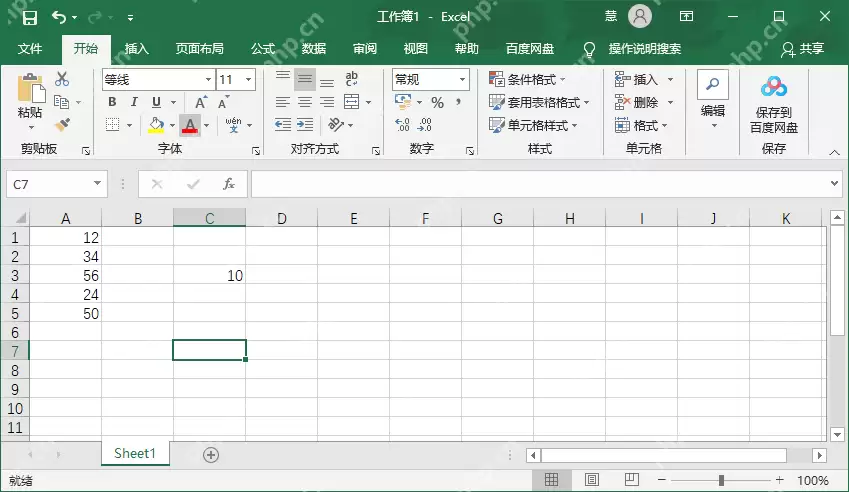Open the font name dropdown 等线
Screen dimensions: 849x492
coord(208,80)
